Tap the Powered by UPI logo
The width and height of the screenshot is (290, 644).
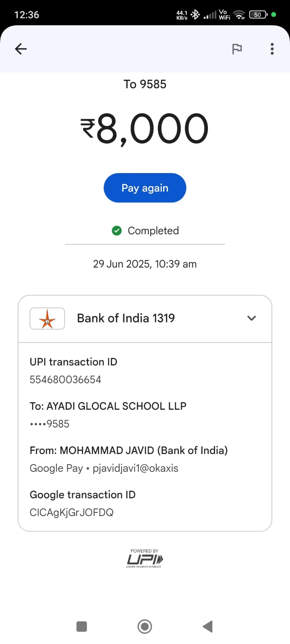145,559
